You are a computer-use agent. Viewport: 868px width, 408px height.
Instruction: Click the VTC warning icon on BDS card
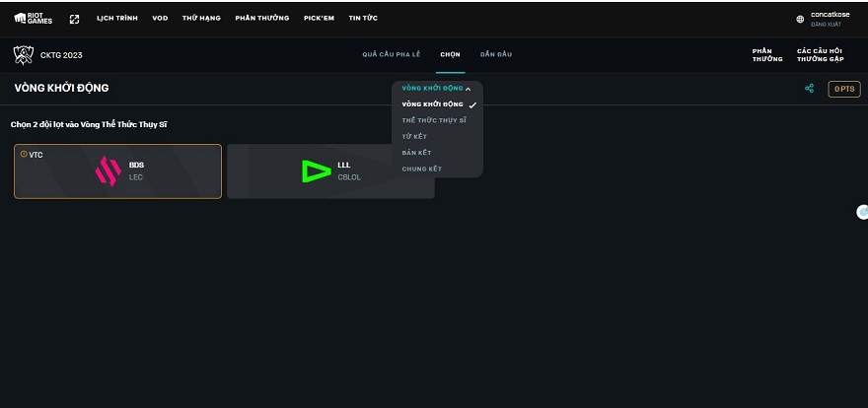[24, 155]
